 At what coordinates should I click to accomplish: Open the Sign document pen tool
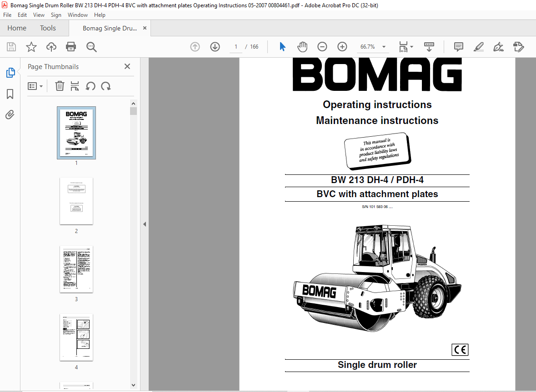tap(498, 47)
